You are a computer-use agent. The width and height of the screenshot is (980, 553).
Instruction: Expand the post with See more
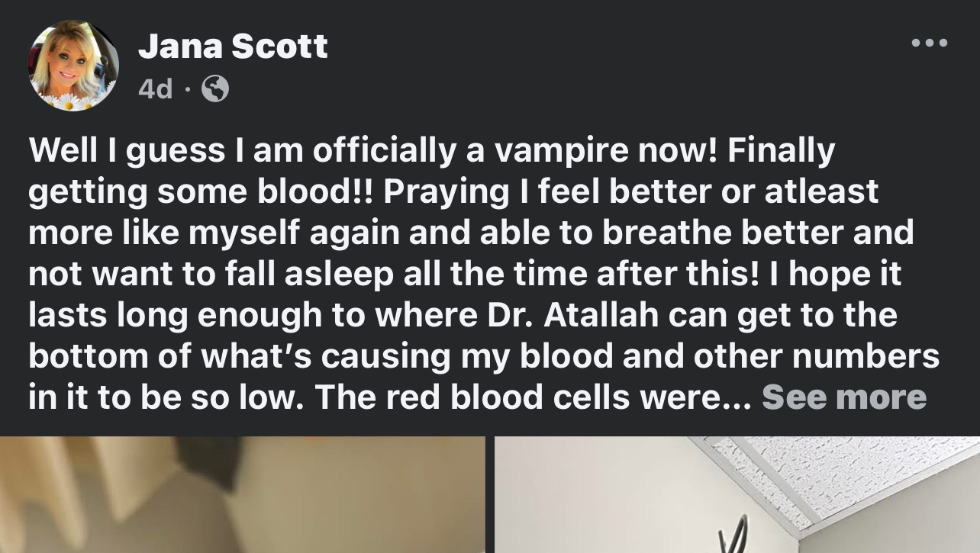(843, 397)
